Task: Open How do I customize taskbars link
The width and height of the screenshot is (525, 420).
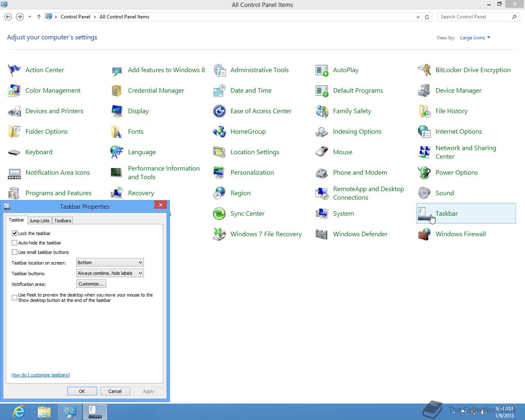Action: pos(41,375)
